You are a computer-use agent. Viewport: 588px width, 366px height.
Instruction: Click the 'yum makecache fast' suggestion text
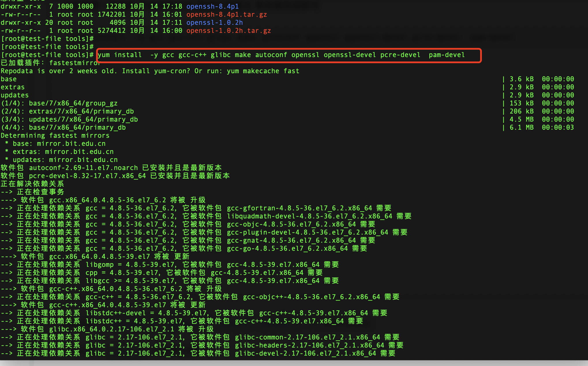263,71
